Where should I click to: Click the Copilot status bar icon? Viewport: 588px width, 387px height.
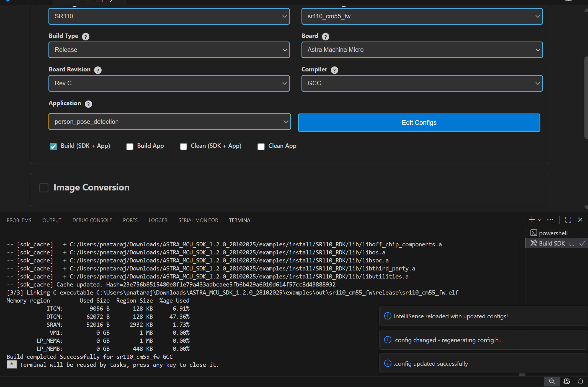[567, 381]
